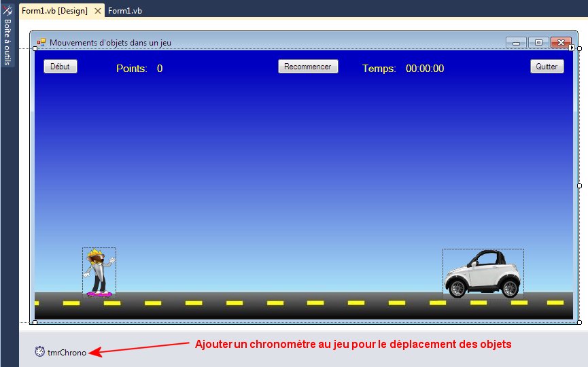Viewport: 588px width, 367px height.
Task: Switch to the Form1.vb code tab
Action: 125,11
